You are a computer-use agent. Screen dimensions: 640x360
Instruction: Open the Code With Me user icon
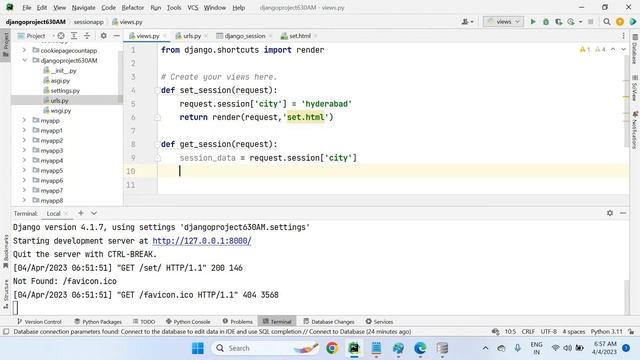pos(467,22)
